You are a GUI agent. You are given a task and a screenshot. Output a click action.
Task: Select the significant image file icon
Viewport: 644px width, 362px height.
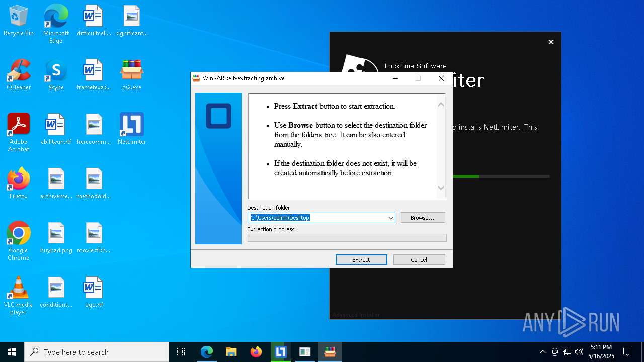132,21
